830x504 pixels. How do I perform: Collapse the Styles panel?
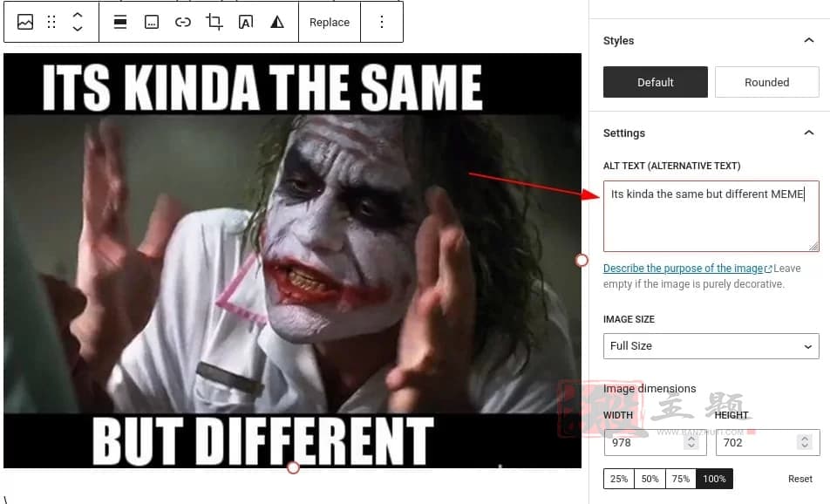click(x=809, y=40)
